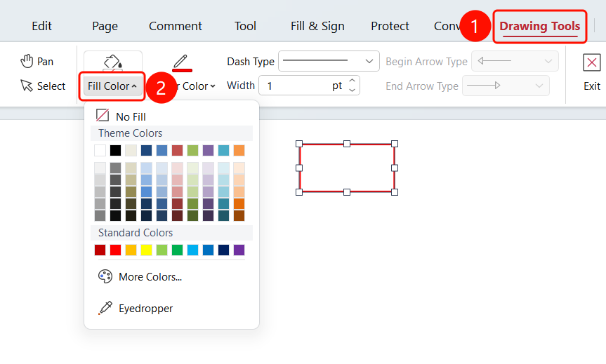Click Exit to leave drawing tools
606x364 pixels.
point(592,86)
